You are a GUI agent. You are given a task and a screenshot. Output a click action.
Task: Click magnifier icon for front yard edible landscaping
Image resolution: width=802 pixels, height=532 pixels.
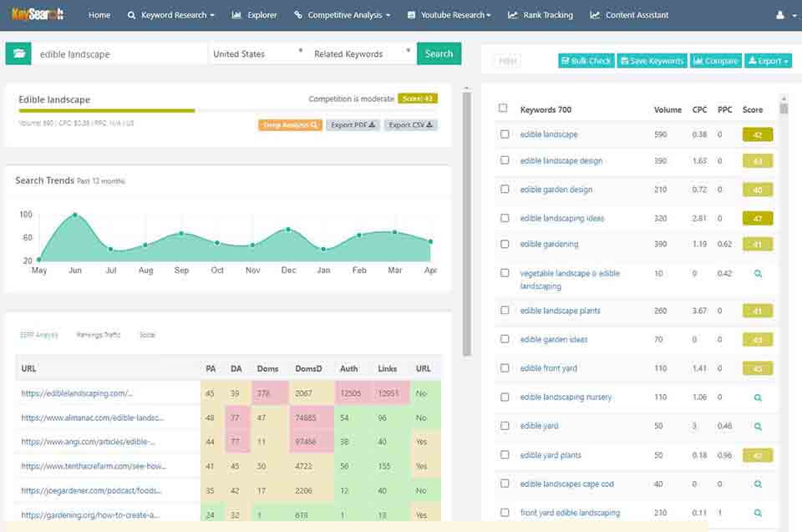(x=758, y=513)
